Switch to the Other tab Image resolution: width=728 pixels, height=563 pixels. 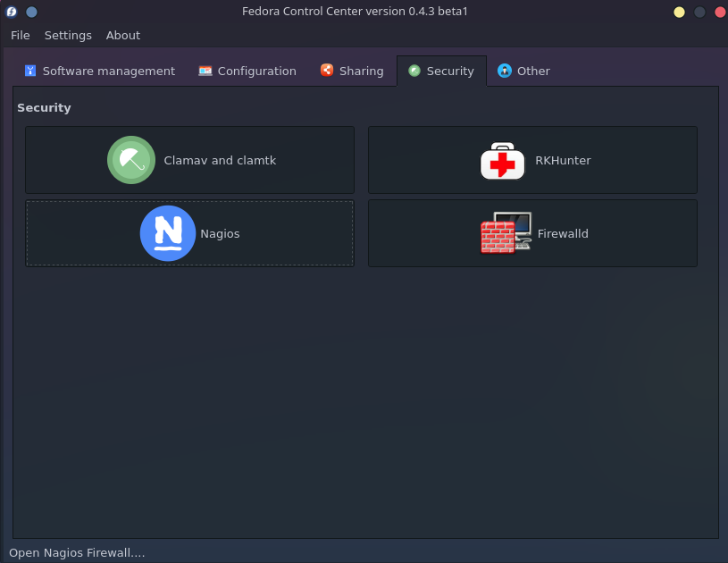point(523,71)
